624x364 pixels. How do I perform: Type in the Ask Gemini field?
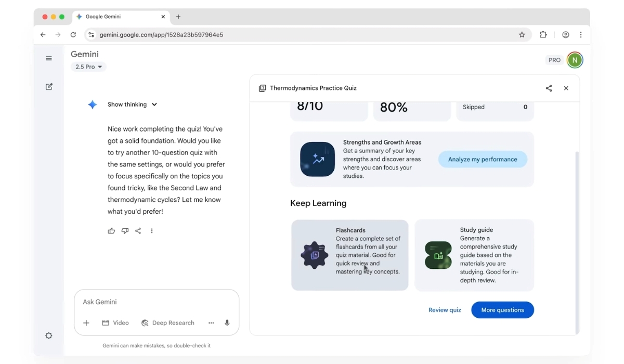coord(156,302)
